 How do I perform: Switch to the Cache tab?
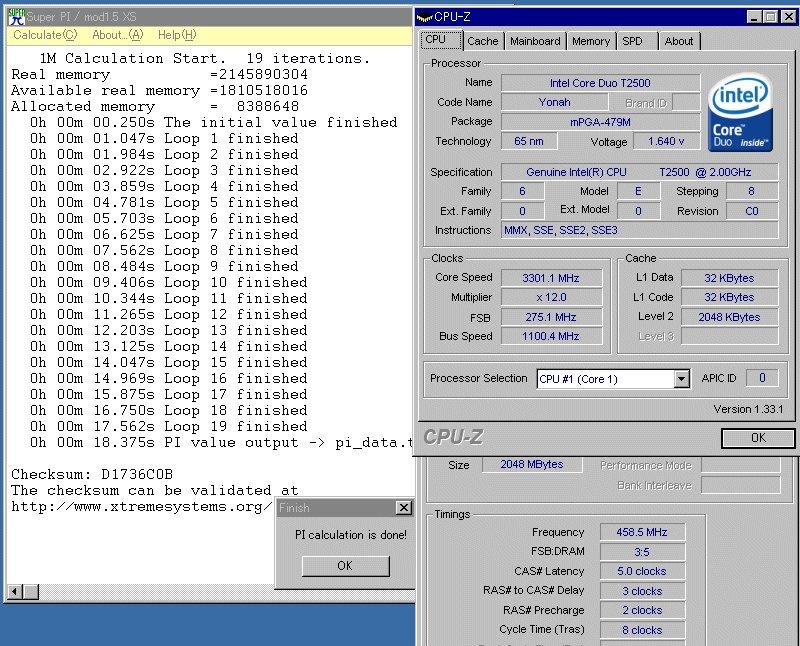tap(483, 41)
